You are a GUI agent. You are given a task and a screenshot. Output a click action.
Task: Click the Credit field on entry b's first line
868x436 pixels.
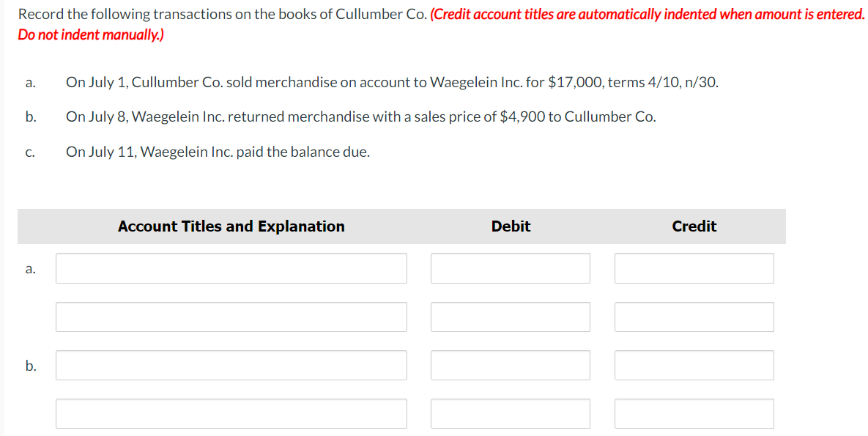694,365
